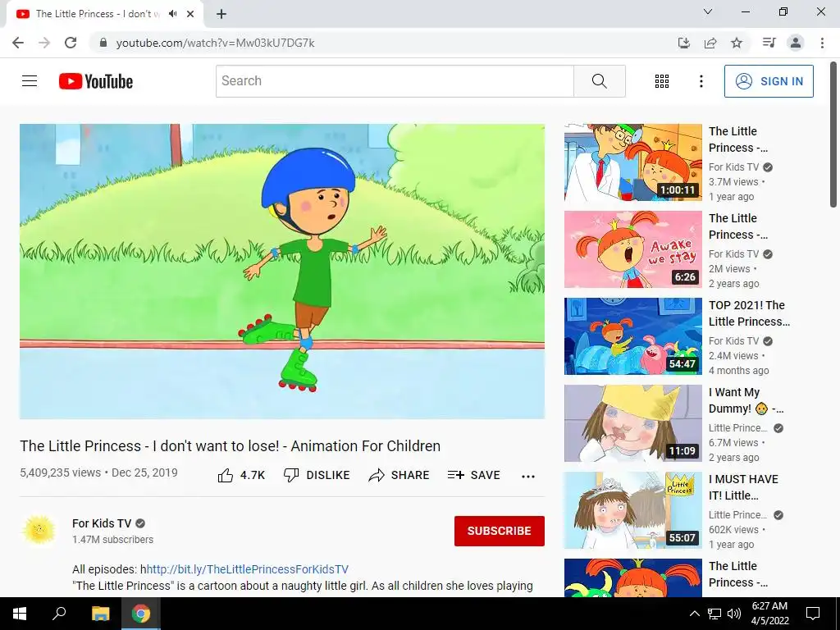This screenshot has height=630, width=840.
Task: Open 'I Want My Dummy!' 11:09 thumbnail
Action: click(632, 423)
